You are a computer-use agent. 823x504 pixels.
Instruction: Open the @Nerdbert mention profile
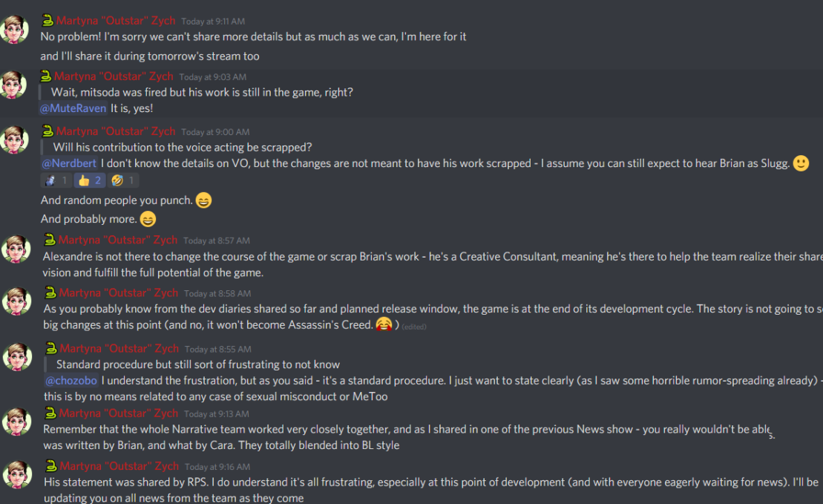tap(69, 163)
